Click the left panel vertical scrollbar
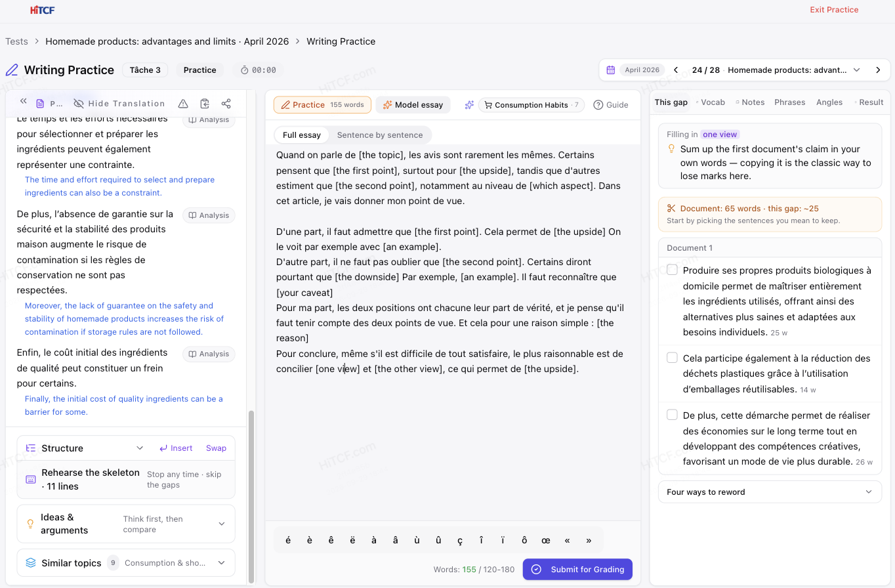The width and height of the screenshot is (895, 588). (x=251, y=496)
